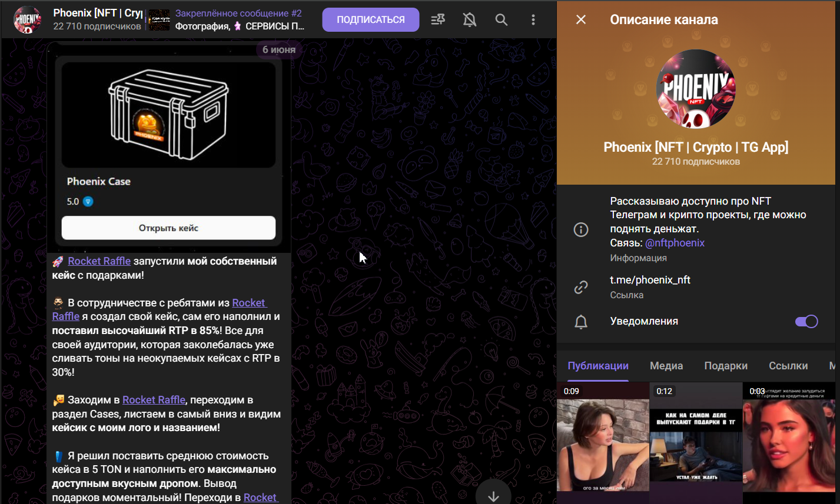The height and width of the screenshot is (504, 840).
Task: Switch to the Ссылки tab
Action: click(x=788, y=366)
